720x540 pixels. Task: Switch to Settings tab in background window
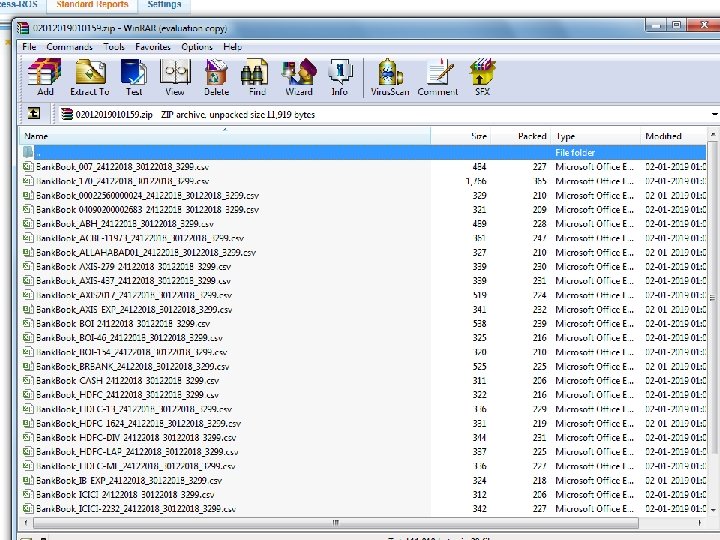coord(164,5)
